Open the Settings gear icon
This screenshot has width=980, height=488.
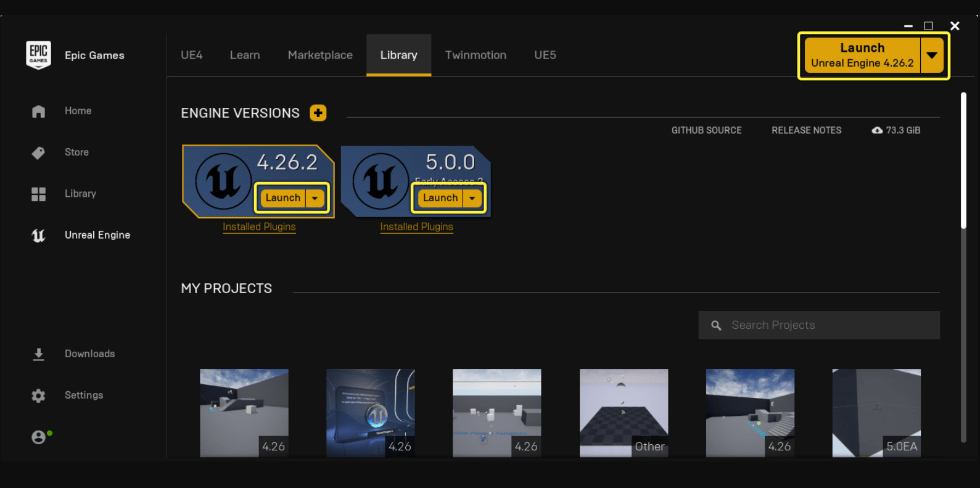pyautogui.click(x=38, y=395)
